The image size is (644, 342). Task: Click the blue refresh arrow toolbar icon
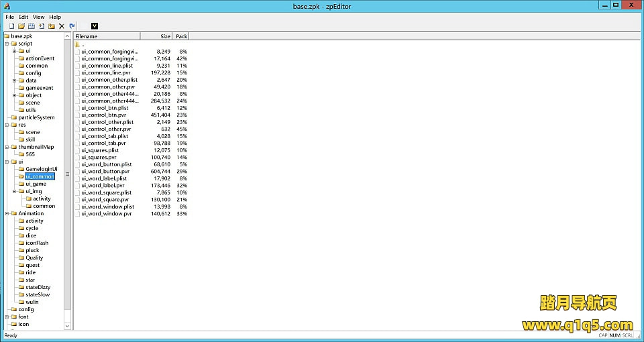point(72,26)
